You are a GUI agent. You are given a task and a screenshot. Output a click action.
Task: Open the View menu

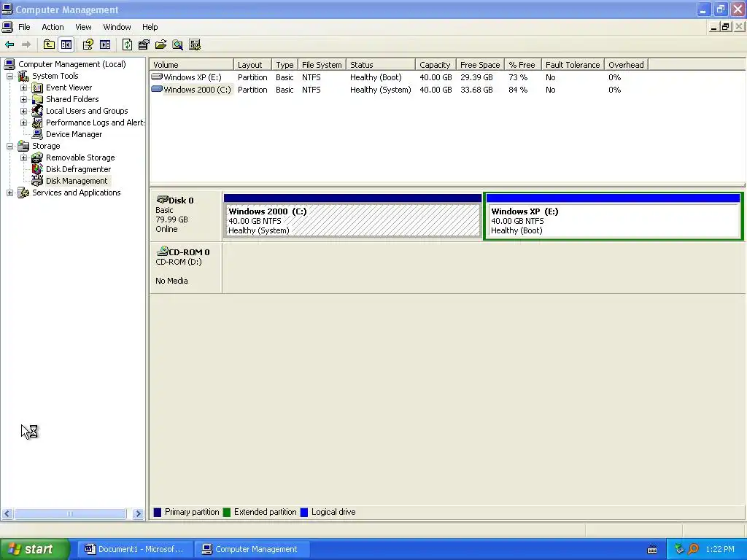point(83,27)
